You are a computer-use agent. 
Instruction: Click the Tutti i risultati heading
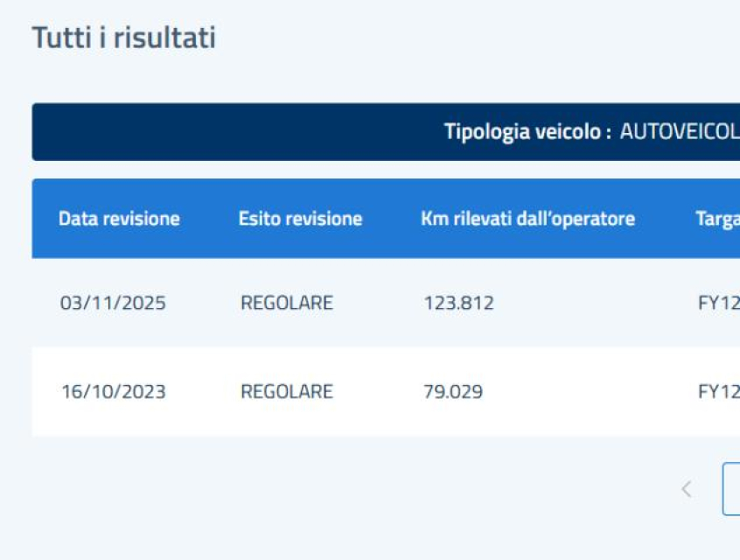123,38
